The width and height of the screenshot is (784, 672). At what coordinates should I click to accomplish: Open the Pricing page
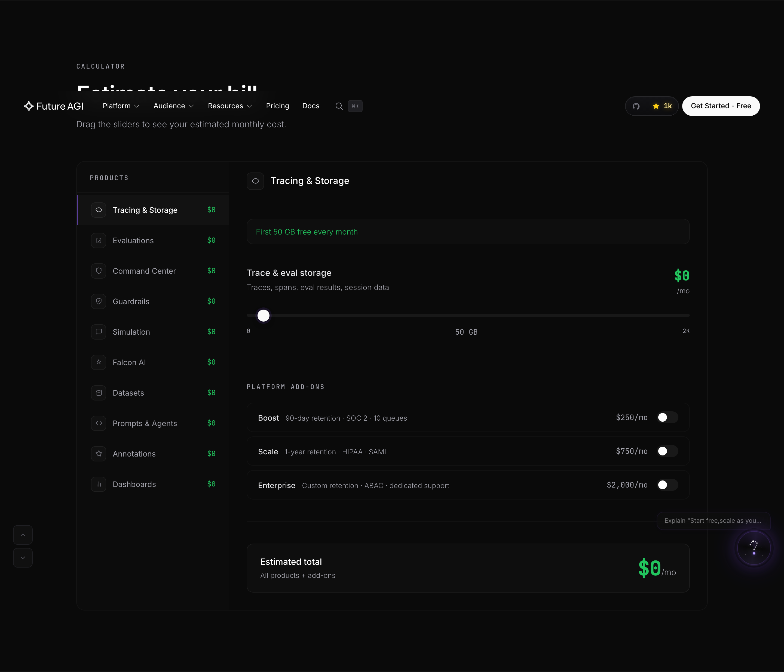pyautogui.click(x=277, y=106)
